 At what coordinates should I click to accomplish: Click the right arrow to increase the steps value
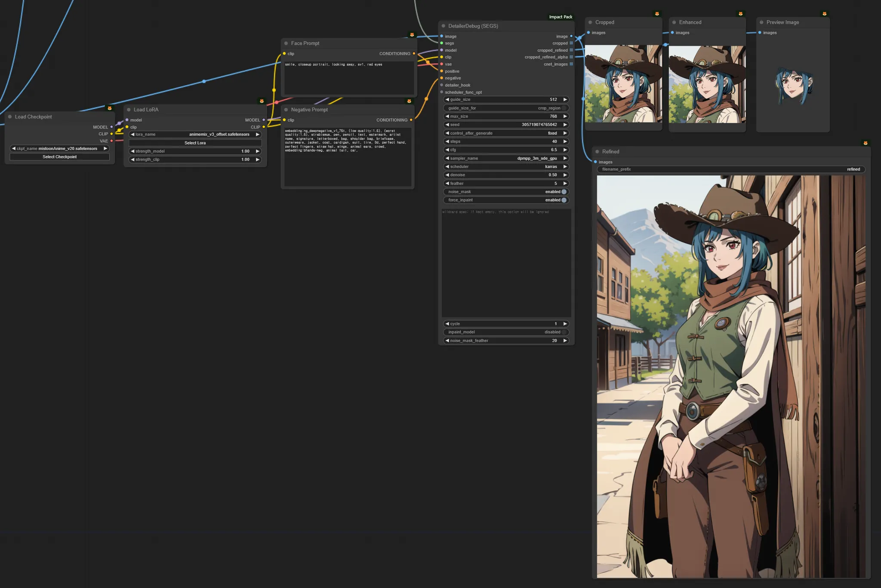565,141
